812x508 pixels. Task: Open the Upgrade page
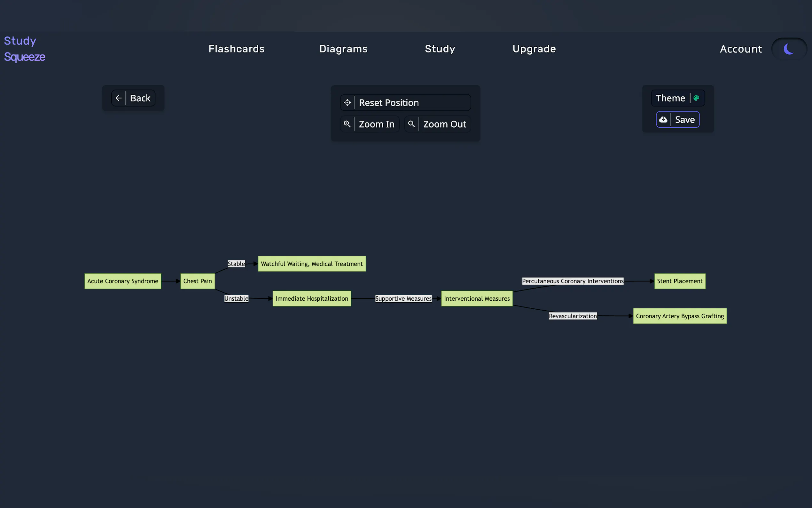click(534, 49)
